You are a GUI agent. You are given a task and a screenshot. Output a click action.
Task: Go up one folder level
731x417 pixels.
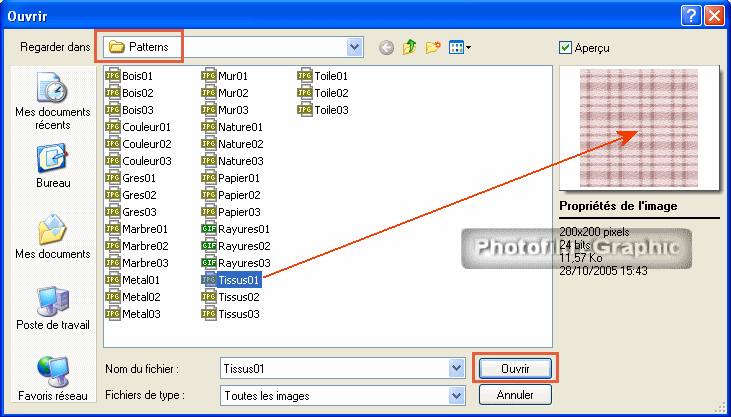pyautogui.click(x=410, y=47)
